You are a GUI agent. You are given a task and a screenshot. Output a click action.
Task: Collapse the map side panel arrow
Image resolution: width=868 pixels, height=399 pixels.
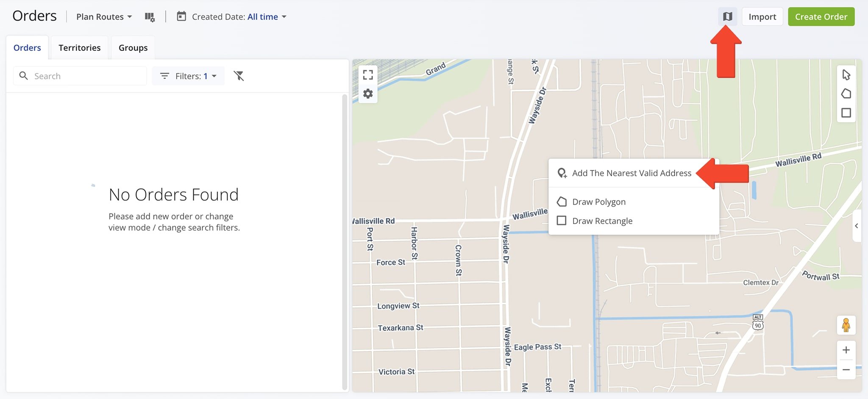click(x=857, y=226)
